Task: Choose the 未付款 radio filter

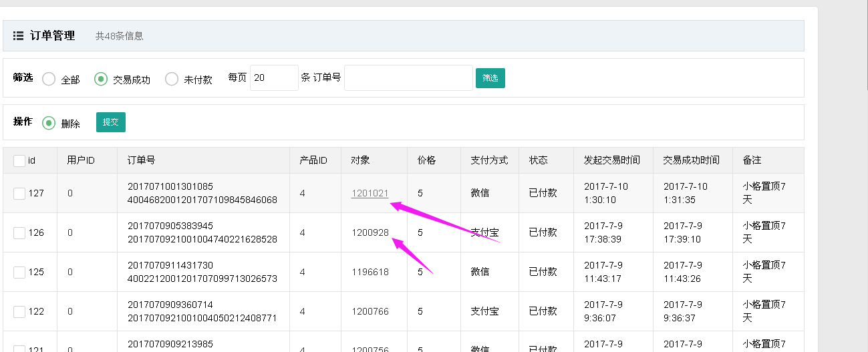Action: point(172,79)
